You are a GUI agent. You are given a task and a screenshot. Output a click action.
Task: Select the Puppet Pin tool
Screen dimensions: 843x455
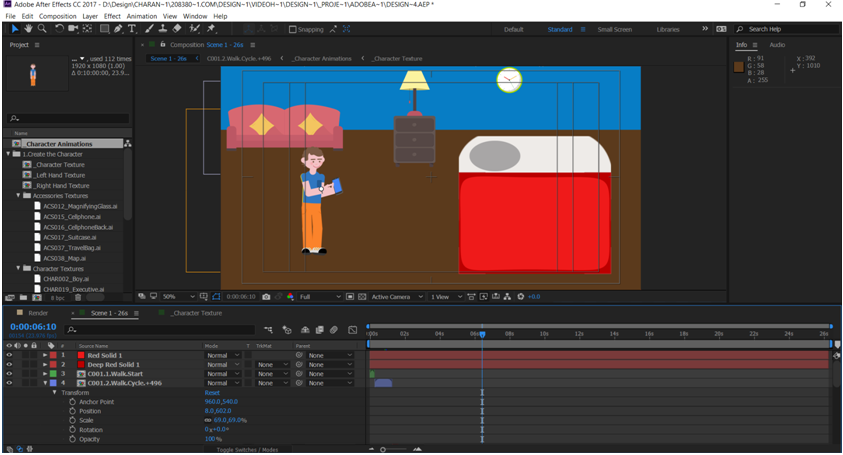(211, 29)
